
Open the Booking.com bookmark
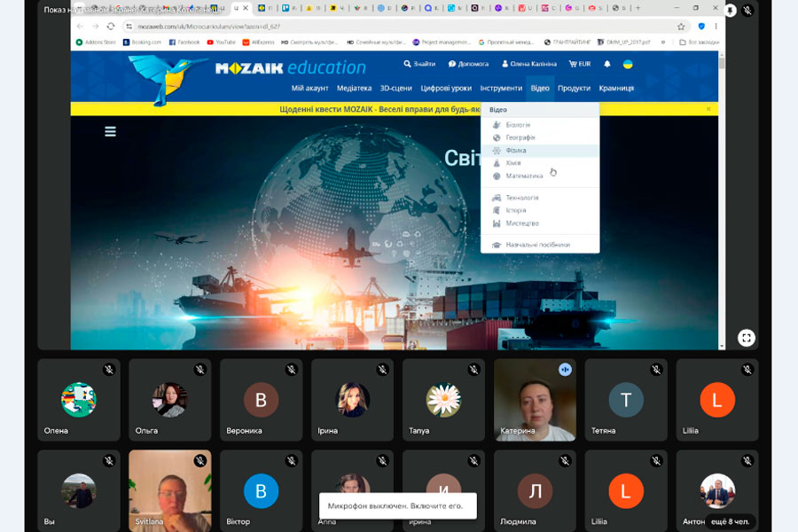point(142,43)
